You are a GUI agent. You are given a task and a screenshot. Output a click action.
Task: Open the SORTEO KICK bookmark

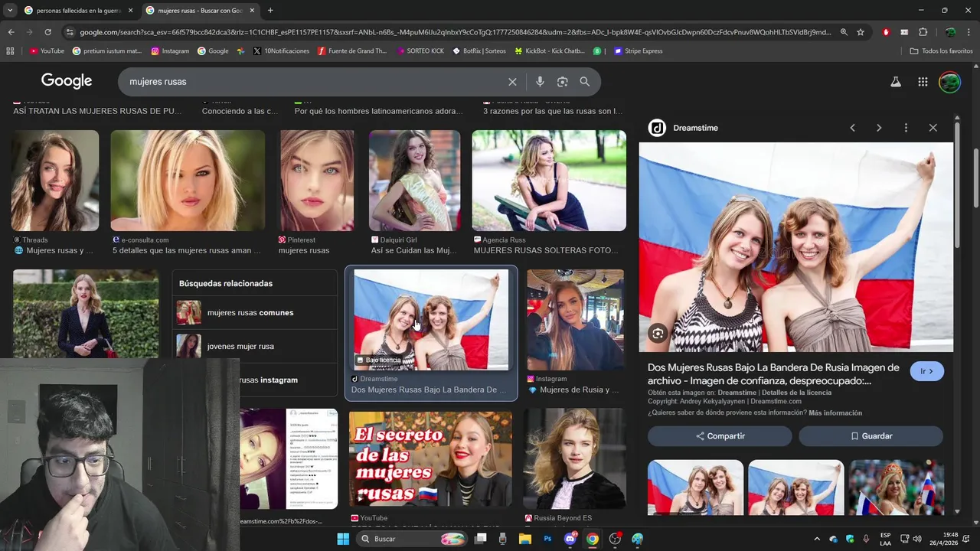click(420, 51)
